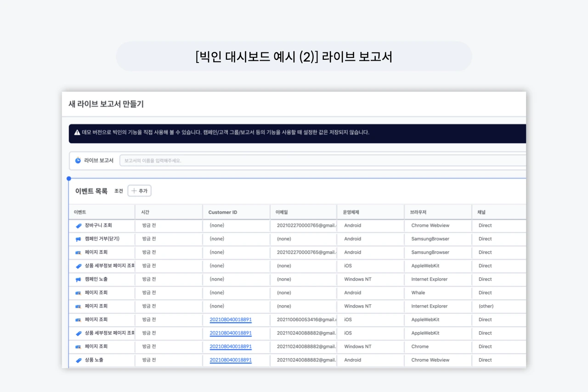This screenshot has height=392, width=588.
Task: Open Customer ID link in the 202110060053416 email row
Action: tap(231, 320)
